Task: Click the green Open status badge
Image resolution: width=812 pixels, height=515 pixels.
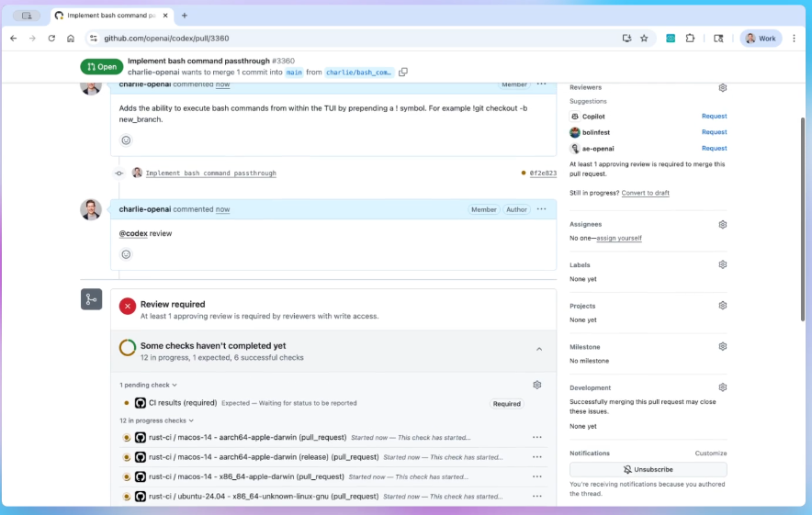Action: point(101,67)
